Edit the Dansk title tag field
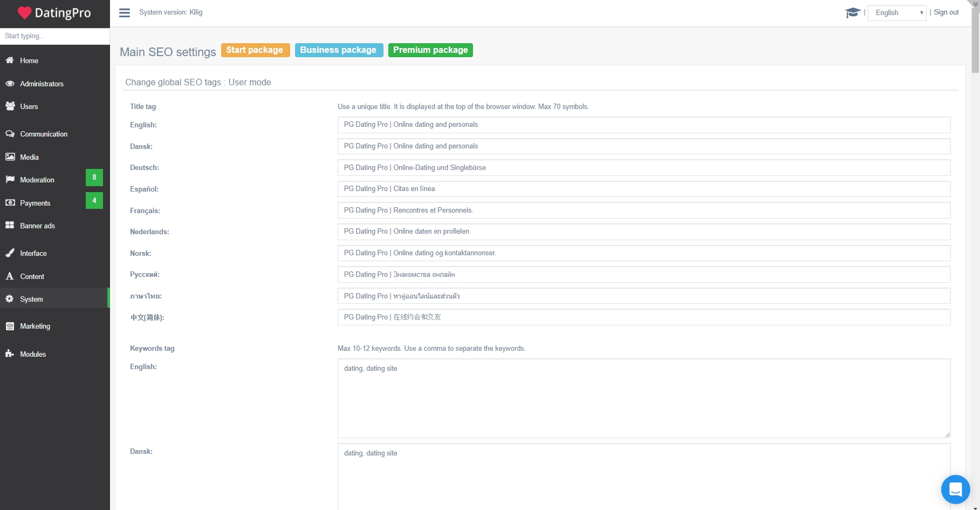 click(644, 146)
